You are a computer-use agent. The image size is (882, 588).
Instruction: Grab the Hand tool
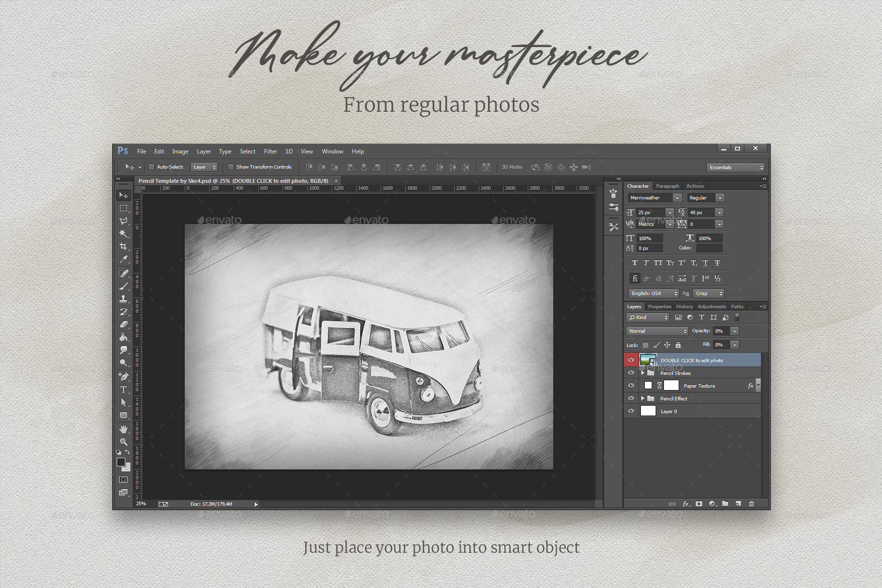[123, 429]
